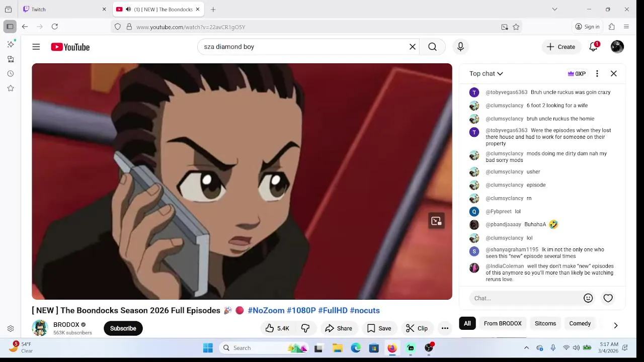Dislike the video
The image size is (644, 362).
305,328
